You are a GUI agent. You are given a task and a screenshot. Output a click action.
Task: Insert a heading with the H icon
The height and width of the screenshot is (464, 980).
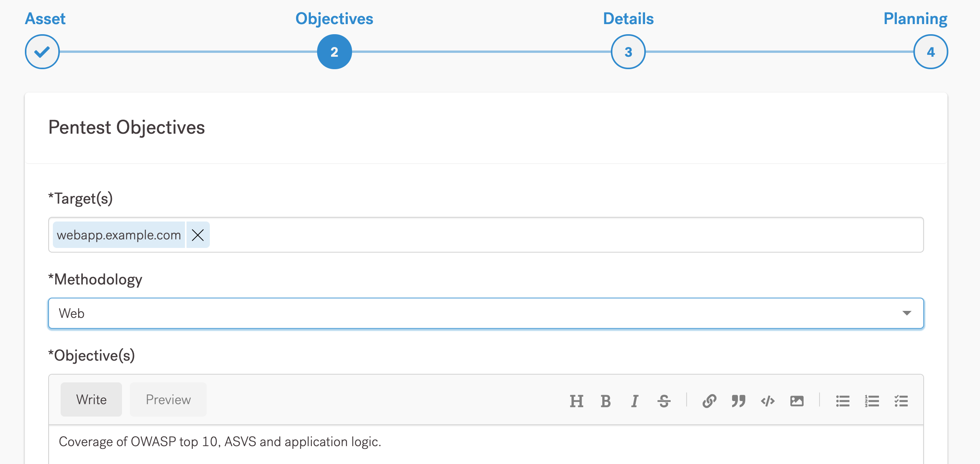[x=576, y=401]
